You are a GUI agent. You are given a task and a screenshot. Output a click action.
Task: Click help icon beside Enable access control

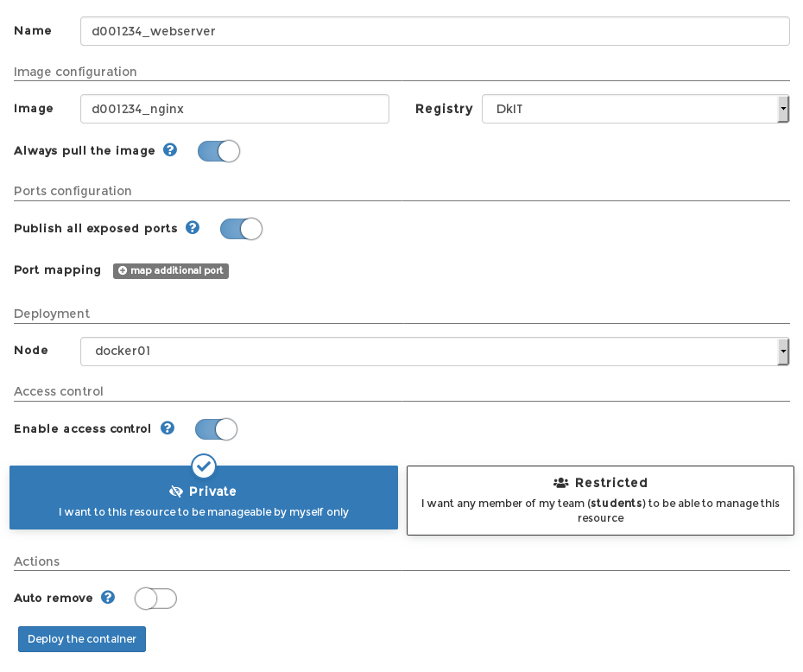point(168,428)
